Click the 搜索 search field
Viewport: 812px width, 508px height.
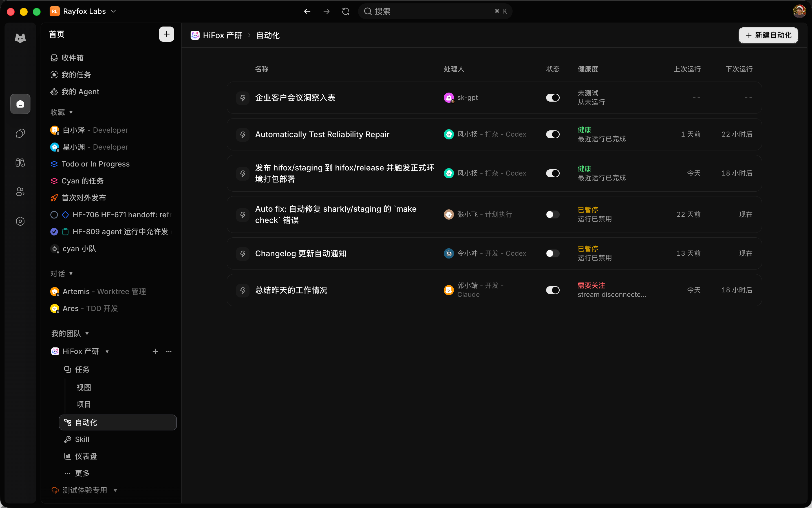[x=435, y=11]
